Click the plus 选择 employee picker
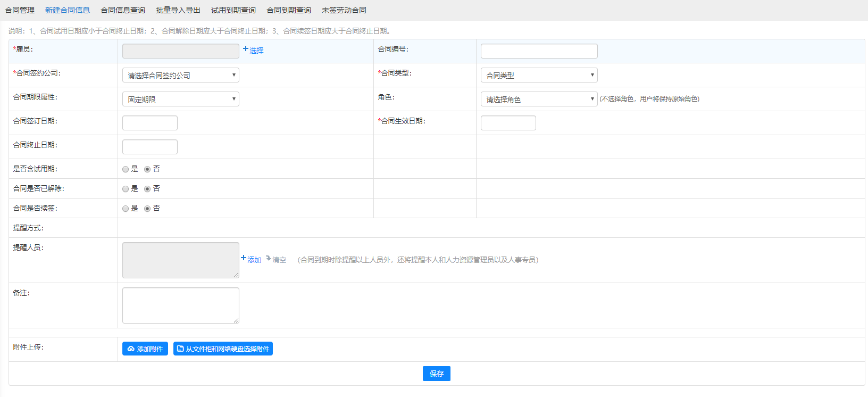Viewport: 868px width, 397px height. click(x=253, y=50)
